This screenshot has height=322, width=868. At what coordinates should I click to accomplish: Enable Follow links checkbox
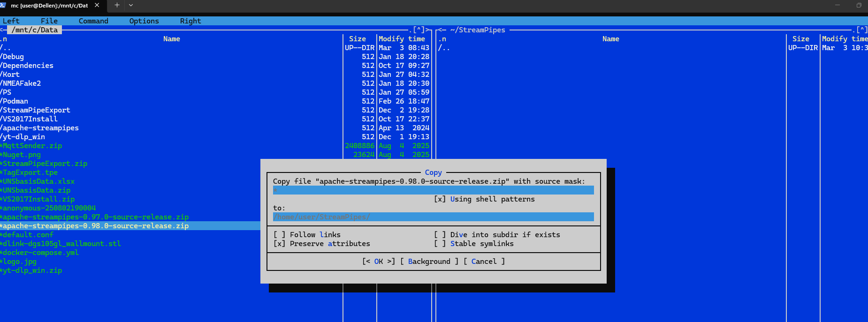[280, 235]
